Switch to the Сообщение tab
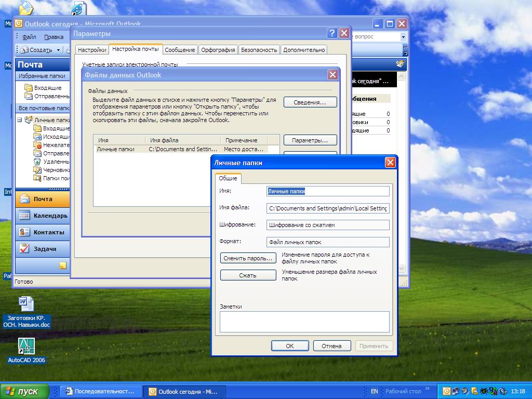Image resolution: width=532 pixels, height=399 pixels. 180,50
